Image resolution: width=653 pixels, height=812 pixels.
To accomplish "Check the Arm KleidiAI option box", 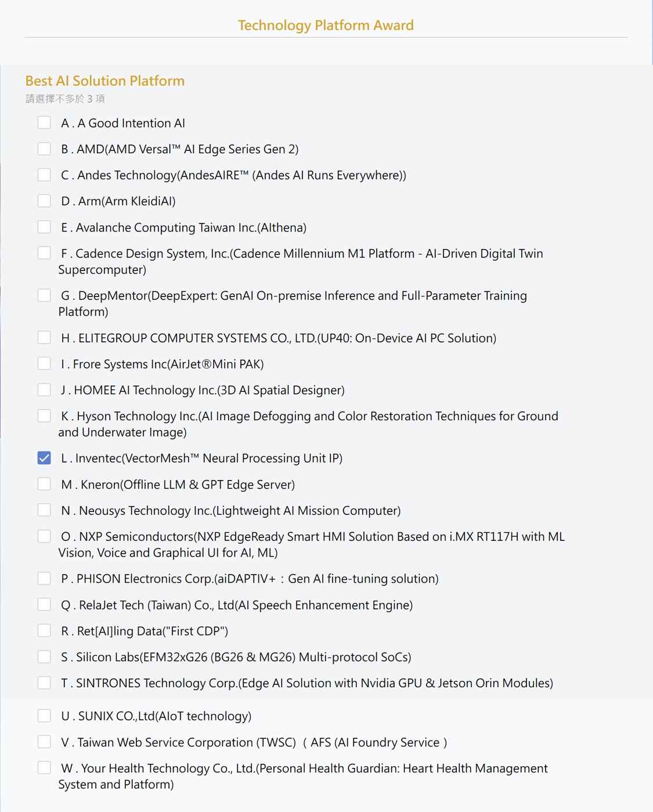I will tap(44, 201).
